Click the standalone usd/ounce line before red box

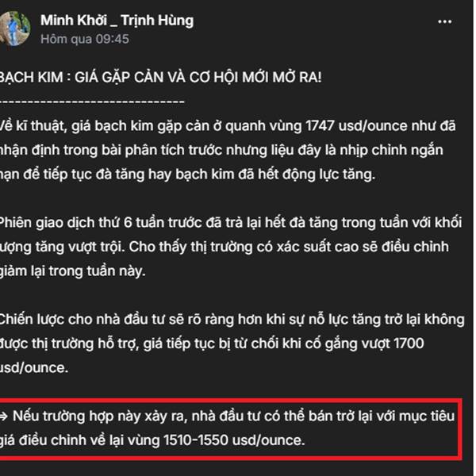(x=34, y=368)
